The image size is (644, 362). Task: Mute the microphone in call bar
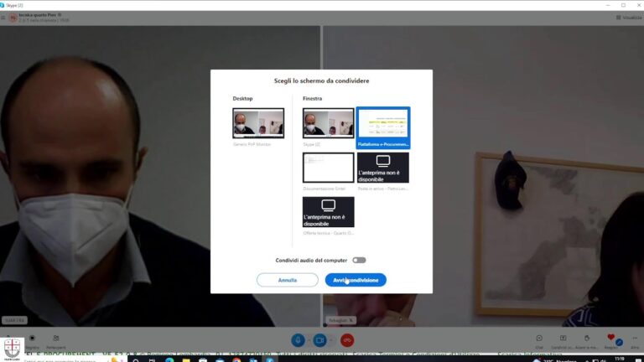[x=299, y=340]
